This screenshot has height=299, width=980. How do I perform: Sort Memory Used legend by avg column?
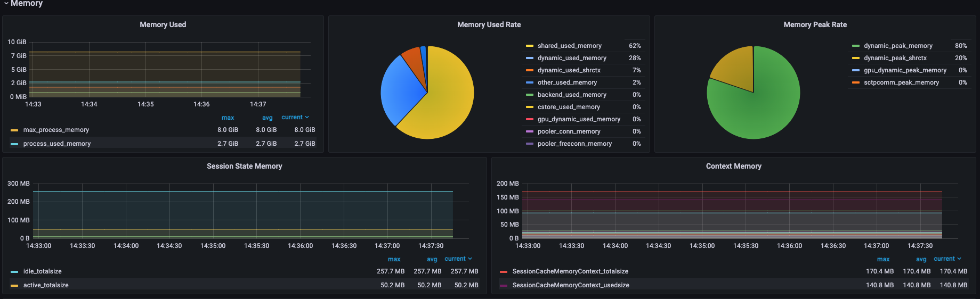267,118
